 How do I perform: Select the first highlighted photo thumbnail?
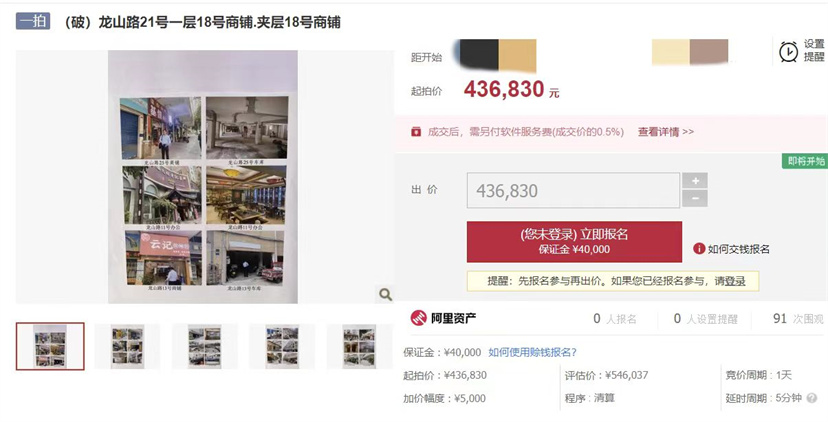coord(50,346)
